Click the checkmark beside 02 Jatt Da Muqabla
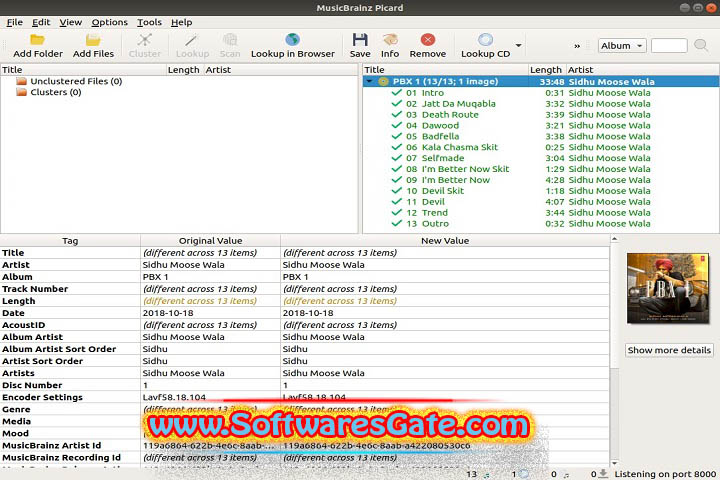The image size is (720, 480). coord(397,103)
